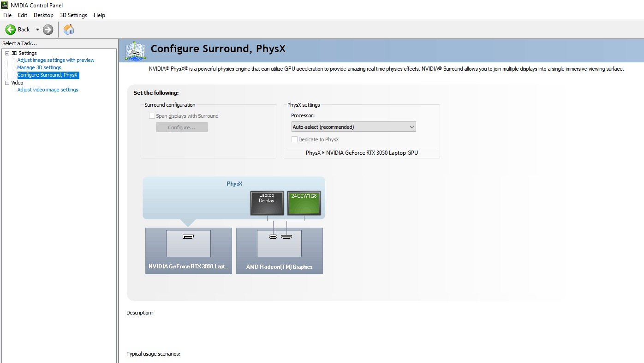Open the Back history dropdown arrow

pyautogui.click(x=37, y=30)
